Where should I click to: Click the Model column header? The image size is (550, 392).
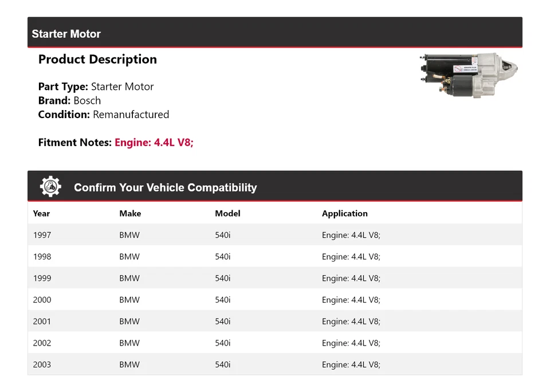tap(227, 213)
